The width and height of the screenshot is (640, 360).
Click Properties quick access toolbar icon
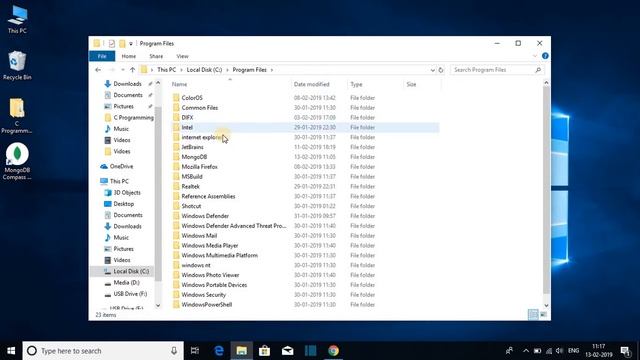coord(111,43)
